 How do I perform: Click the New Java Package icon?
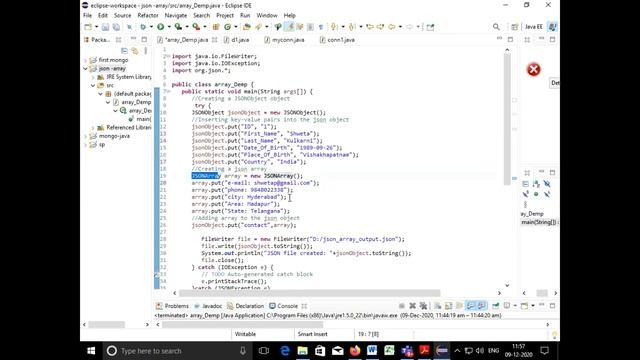pyautogui.click(x=216, y=27)
